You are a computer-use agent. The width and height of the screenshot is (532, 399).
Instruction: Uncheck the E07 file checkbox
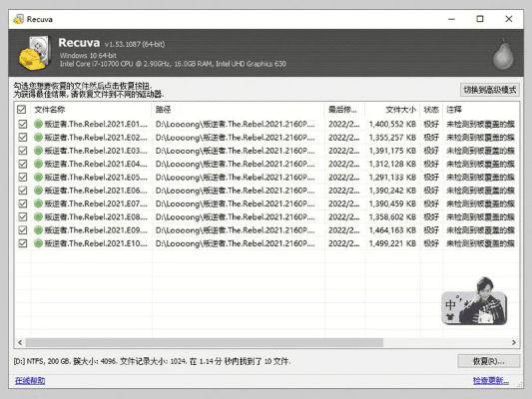click(x=23, y=203)
